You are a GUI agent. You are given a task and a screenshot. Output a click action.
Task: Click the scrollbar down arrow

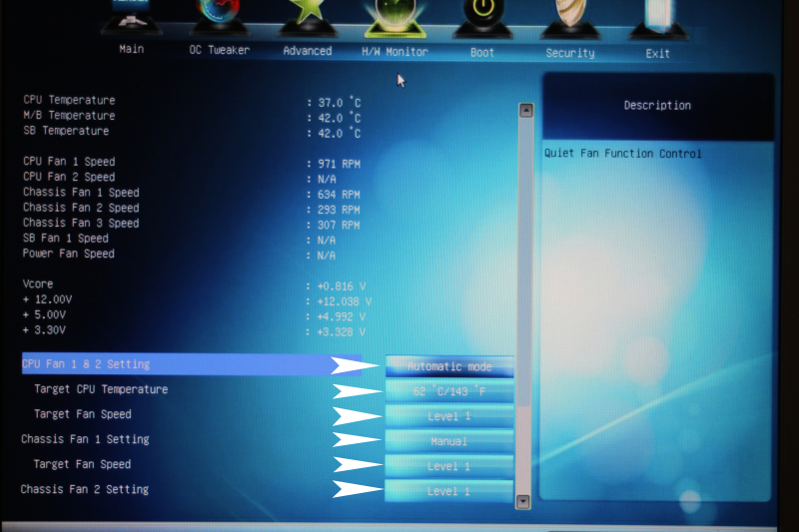(x=522, y=501)
